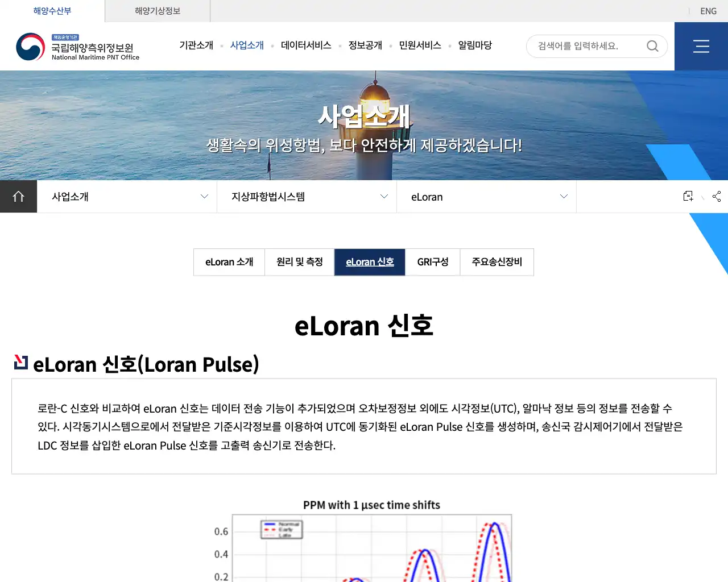Switch to the 원리 및 측정 tab
The height and width of the screenshot is (582, 728).
pos(299,262)
